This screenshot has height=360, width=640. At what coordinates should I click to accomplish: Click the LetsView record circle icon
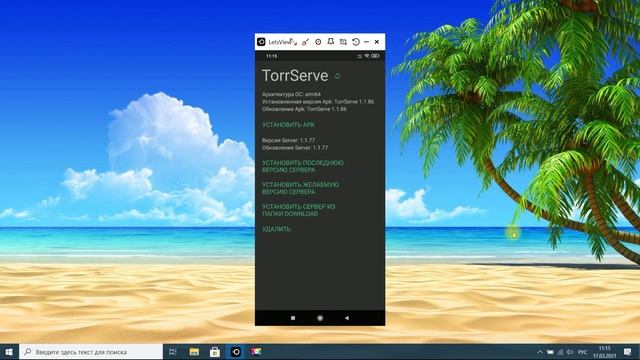318,42
